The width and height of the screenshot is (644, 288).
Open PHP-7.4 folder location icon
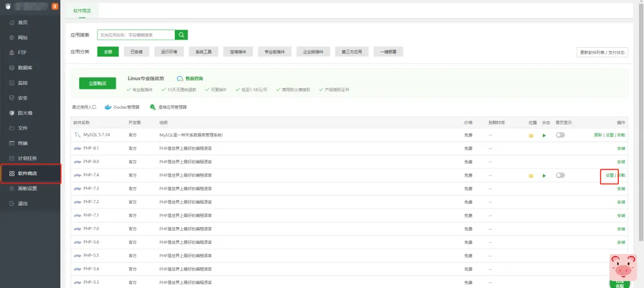[531, 176]
